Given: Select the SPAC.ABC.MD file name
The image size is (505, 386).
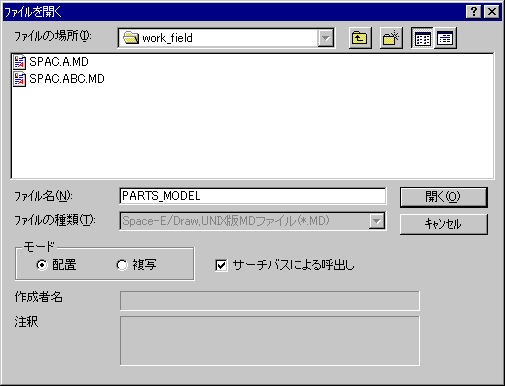Looking at the screenshot, I should click(x=67, y=79).
